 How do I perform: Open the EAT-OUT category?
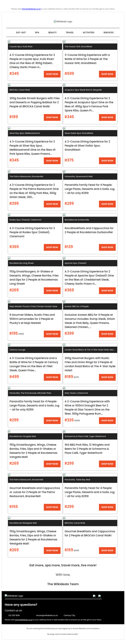coord(21,32)
